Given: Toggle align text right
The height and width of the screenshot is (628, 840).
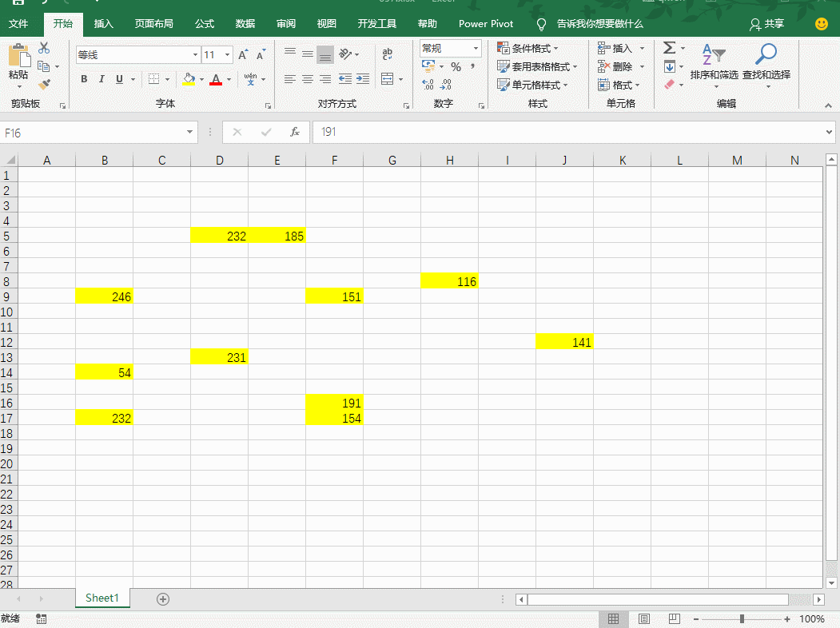Looking at the screenshot, I should pyautogui.click(x=325, y=79).
